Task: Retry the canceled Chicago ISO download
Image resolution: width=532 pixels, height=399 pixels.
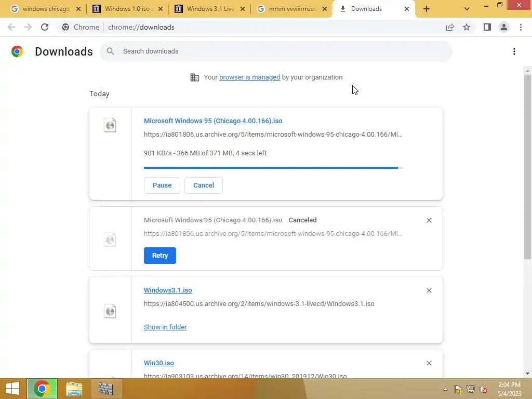Action: pyautogui.click(x=160, y=256)
